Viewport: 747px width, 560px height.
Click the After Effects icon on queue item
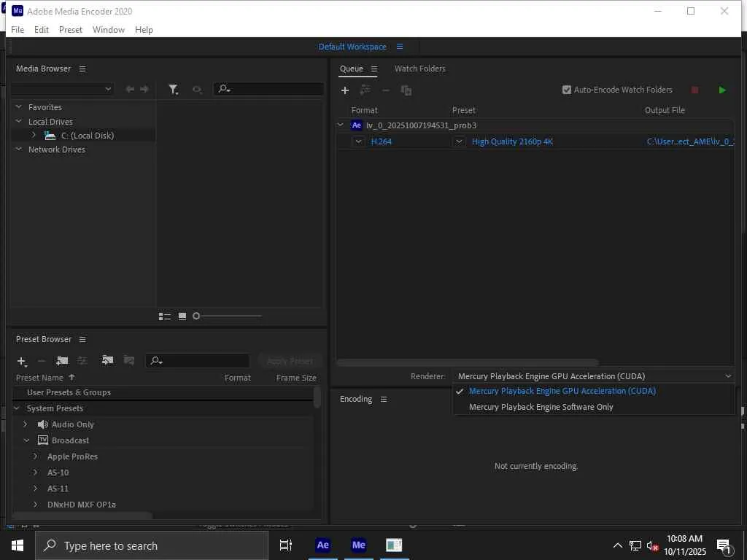356,125
